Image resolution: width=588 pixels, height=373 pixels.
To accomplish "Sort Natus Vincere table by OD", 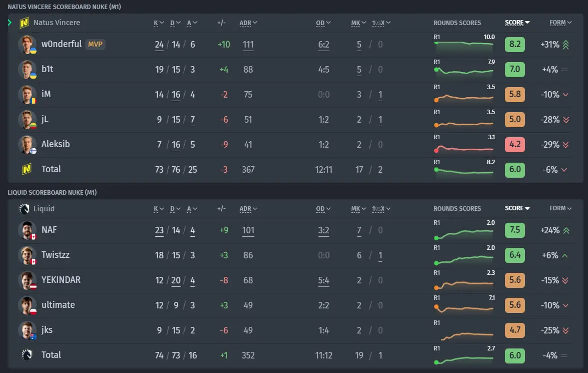I will (x=323, y=23).
